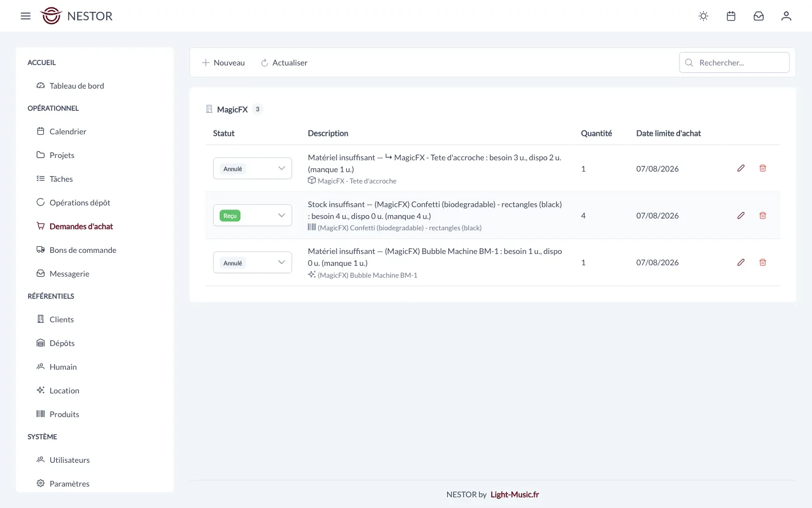This screenshot has width=812, height=508.
Task: Open Produits in the sidebar
Action: click(64, 414)
